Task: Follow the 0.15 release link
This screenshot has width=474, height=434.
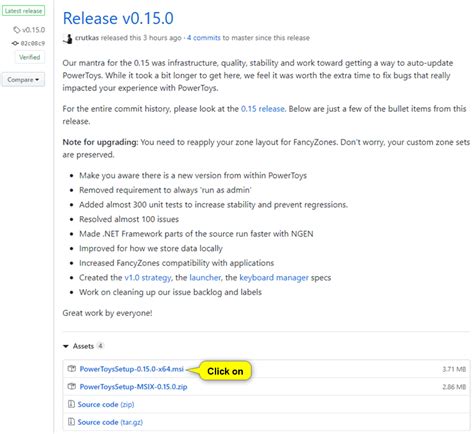Action: (263, 109)
